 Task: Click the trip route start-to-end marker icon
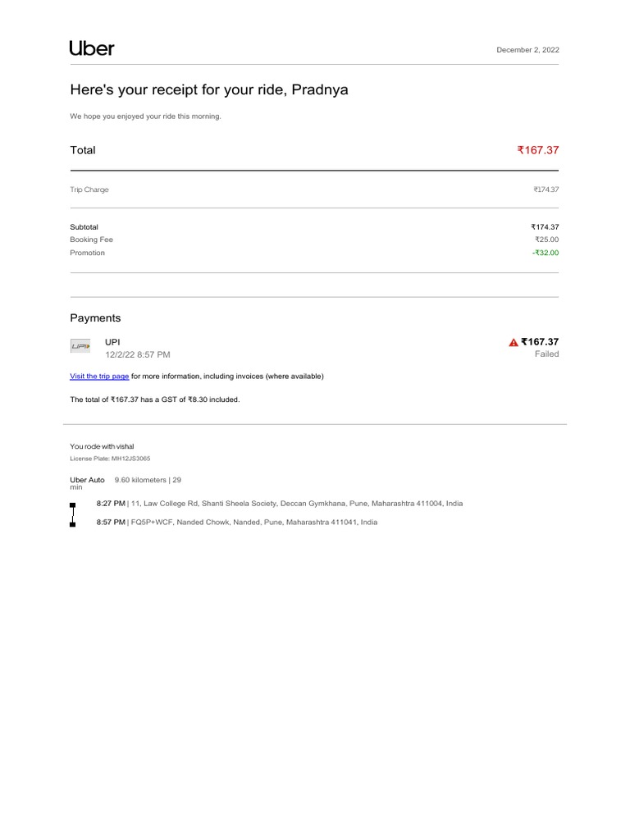[x=72, y=515]
